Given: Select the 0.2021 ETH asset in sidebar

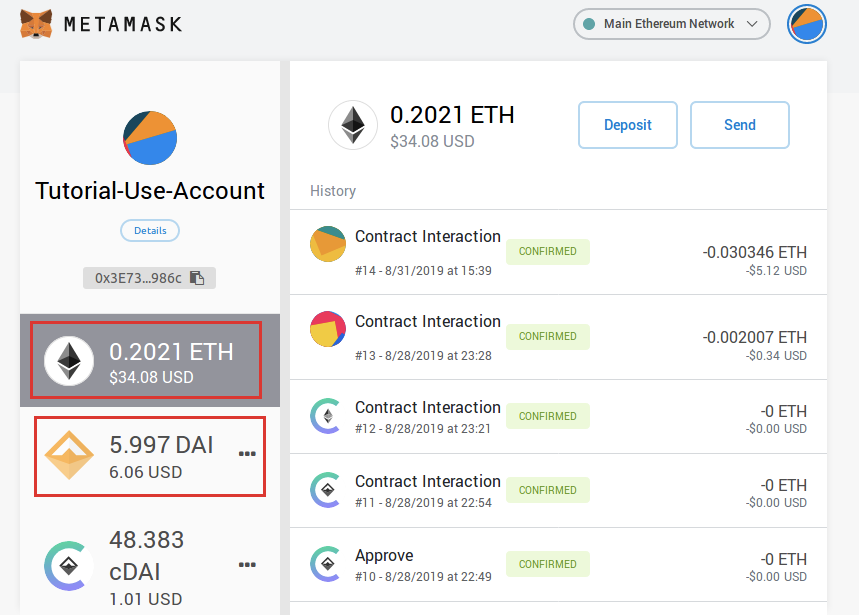Looking at the screenshot, I should [x=150, y=360].
